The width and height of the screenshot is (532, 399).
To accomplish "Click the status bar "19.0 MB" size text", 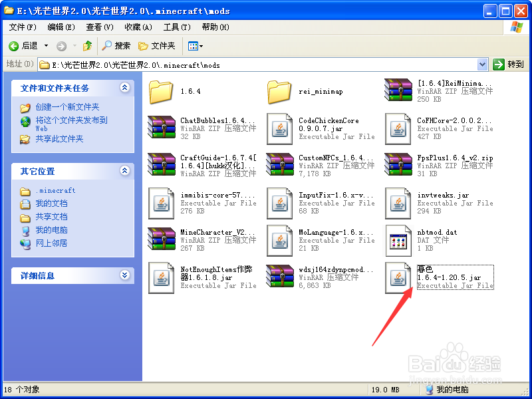I will click(386, 390).
